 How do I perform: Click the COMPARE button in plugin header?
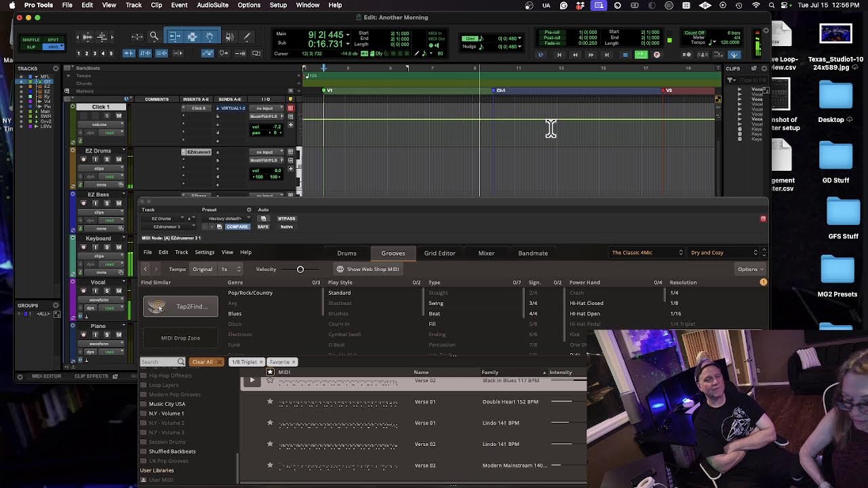(237, 226)
